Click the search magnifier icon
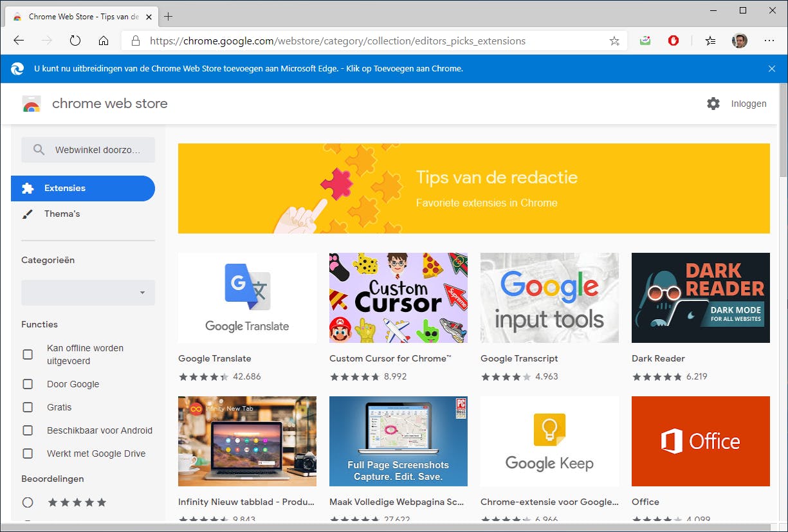The width and height of the screenshot is (788, 532). (x=39, y=150)
